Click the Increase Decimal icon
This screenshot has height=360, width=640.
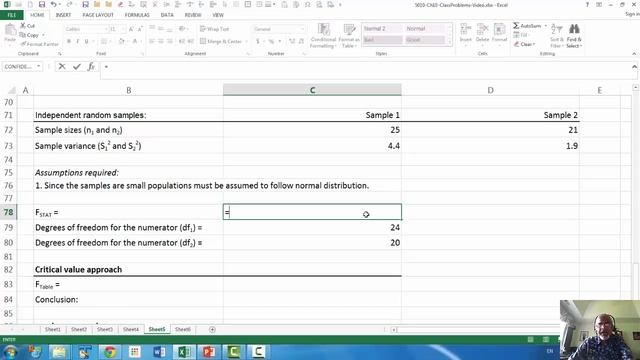pos(292,41)
